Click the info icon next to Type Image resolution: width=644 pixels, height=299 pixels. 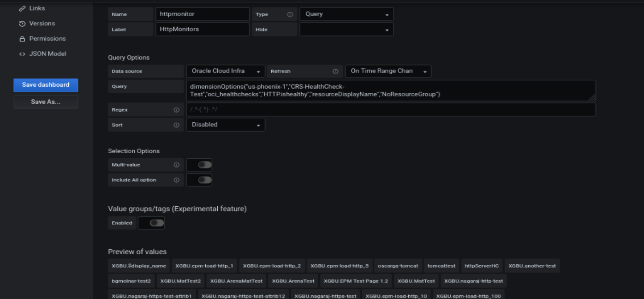(x=290, y=14)
